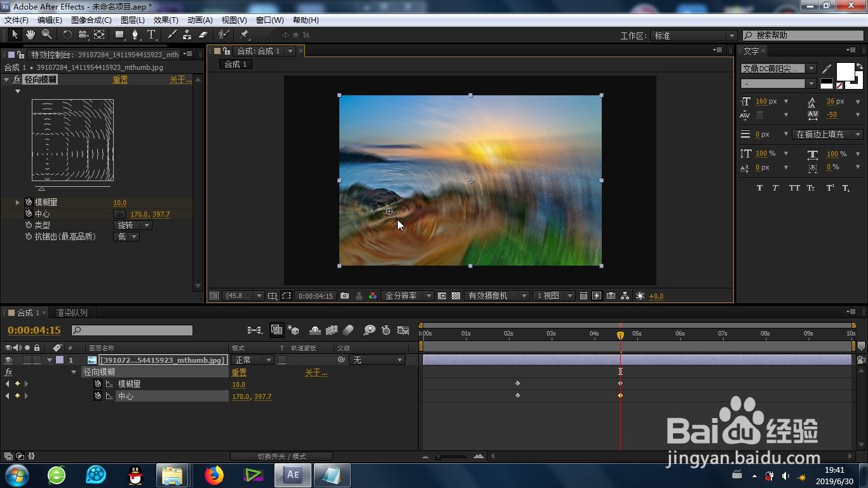Open the 1视图 view layout dropdown
This screenshot has height=488, width=868.
point(554,296)
